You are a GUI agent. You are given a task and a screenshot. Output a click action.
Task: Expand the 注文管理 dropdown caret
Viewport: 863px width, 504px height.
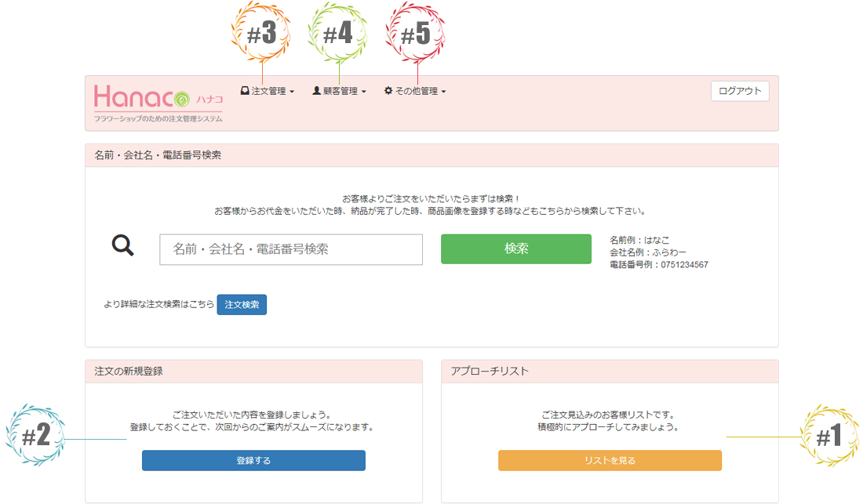tap(292, 92)
